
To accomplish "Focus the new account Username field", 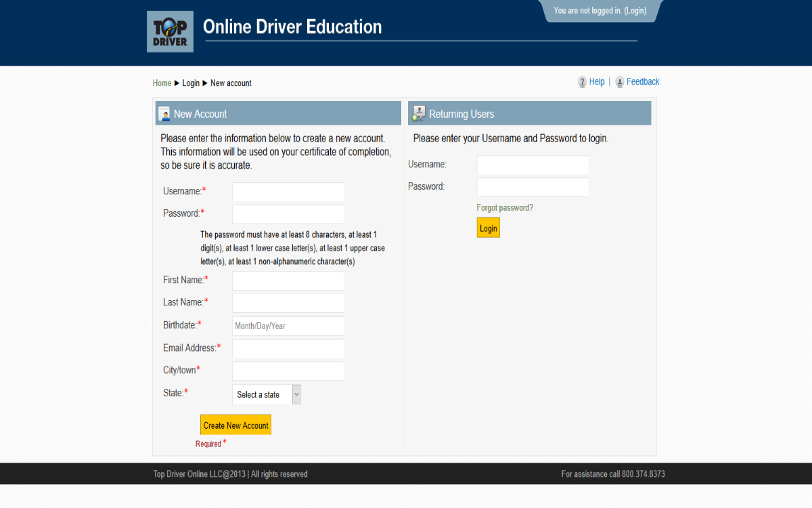I will coord(288,192).
